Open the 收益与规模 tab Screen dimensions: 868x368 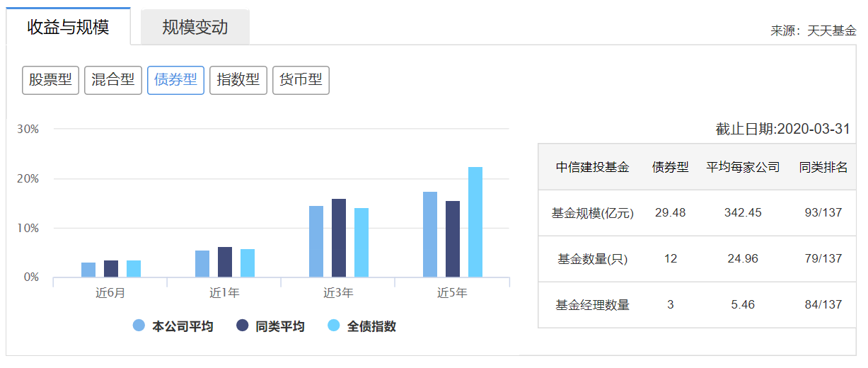68,27
